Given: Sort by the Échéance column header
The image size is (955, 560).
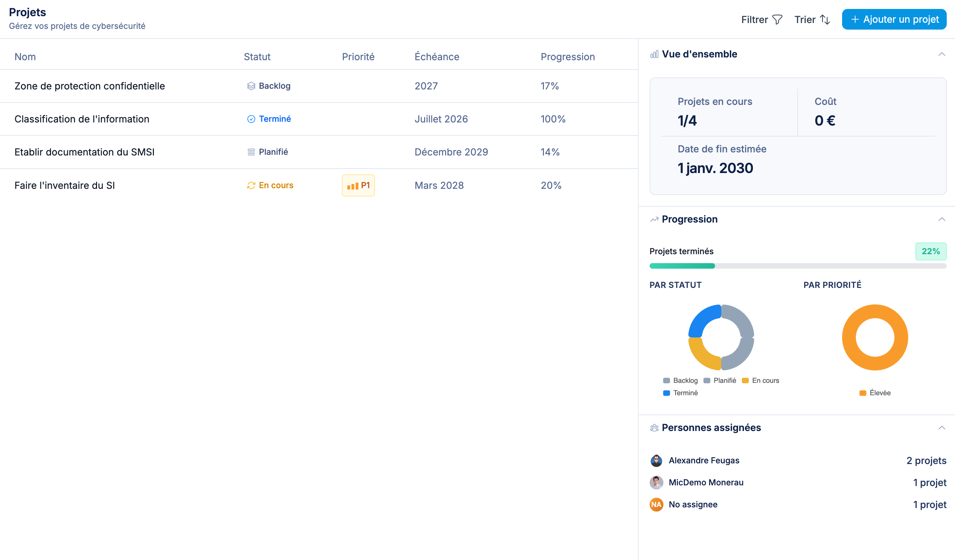Looking at the screenshot, I should [437, 57].
